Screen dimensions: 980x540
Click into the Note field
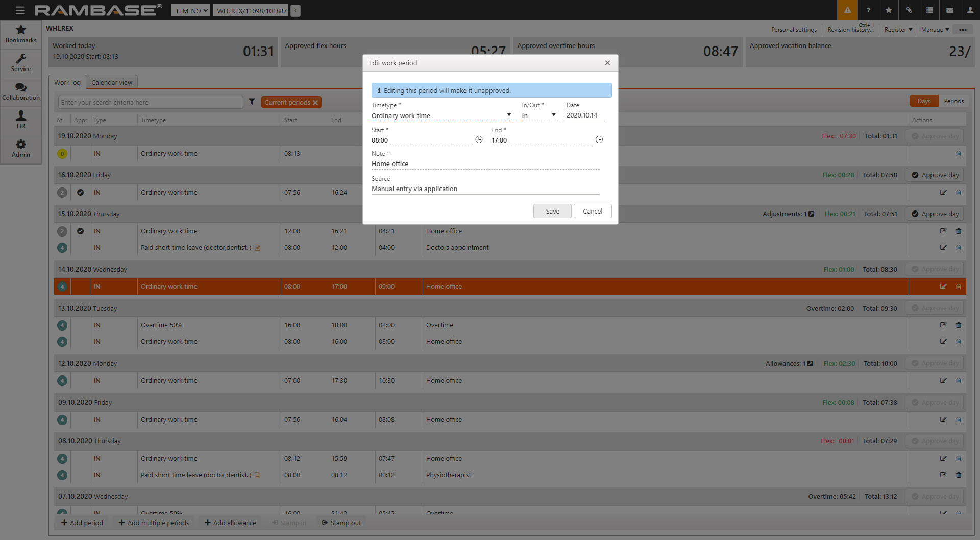[485, 164]
